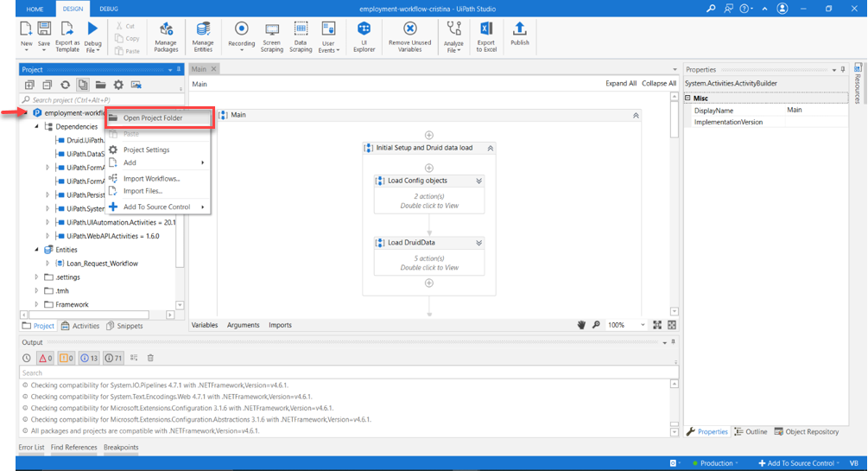The width and height of the screenshot is (868, 471).
Task: Launch Data Scraping
Action: click(301, 37)
